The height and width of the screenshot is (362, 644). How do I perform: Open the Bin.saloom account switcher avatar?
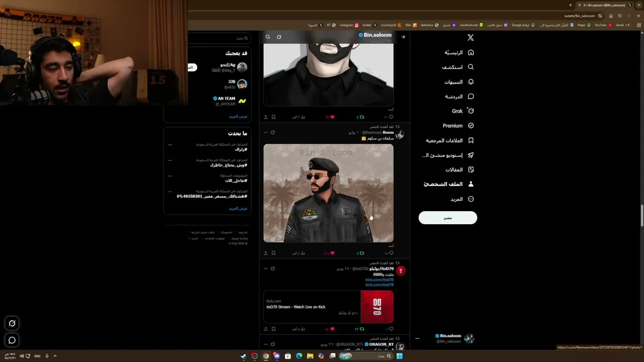coord(469,338)
